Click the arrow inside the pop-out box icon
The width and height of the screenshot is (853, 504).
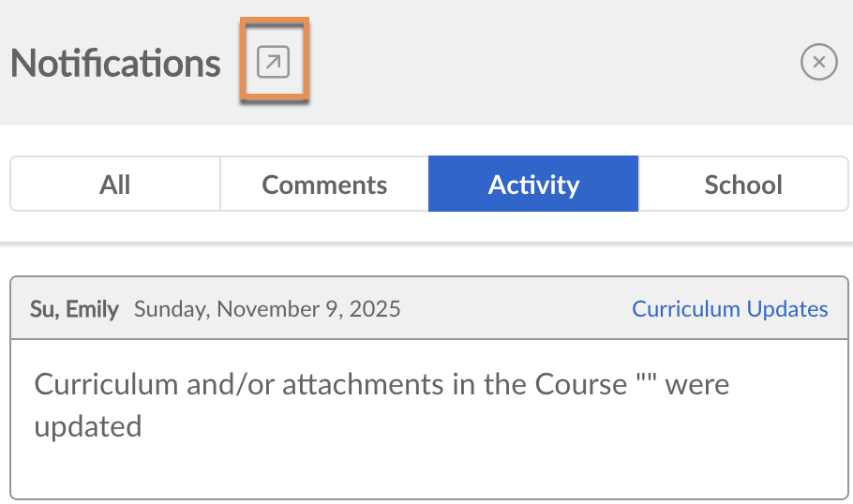274,63
